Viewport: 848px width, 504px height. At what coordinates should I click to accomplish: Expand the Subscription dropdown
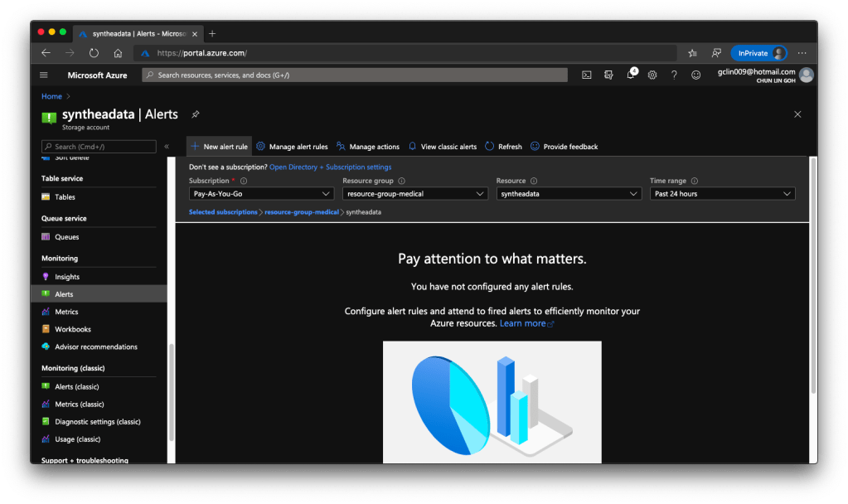pos(261,194)
